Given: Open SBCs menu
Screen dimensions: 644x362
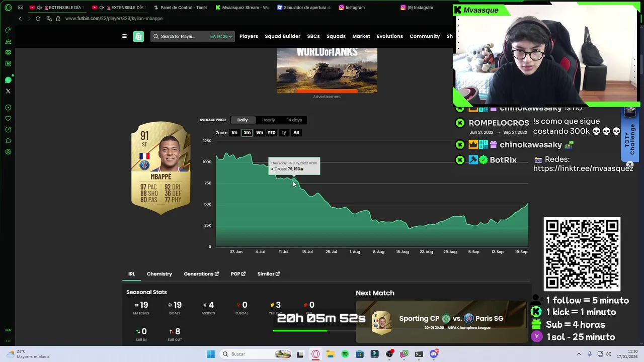Looking at the screenshot, I should 313,36.
